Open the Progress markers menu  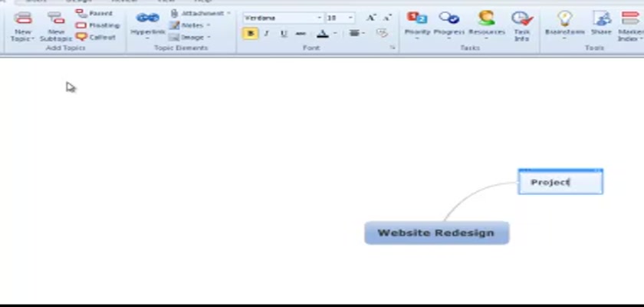pyautogui.click(x=449, y=25)
